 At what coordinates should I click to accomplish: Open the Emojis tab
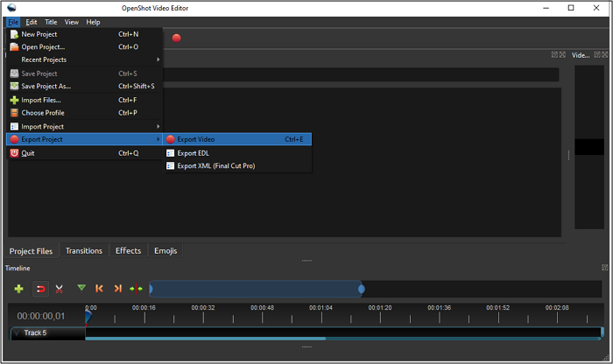[x=166, y=251]
